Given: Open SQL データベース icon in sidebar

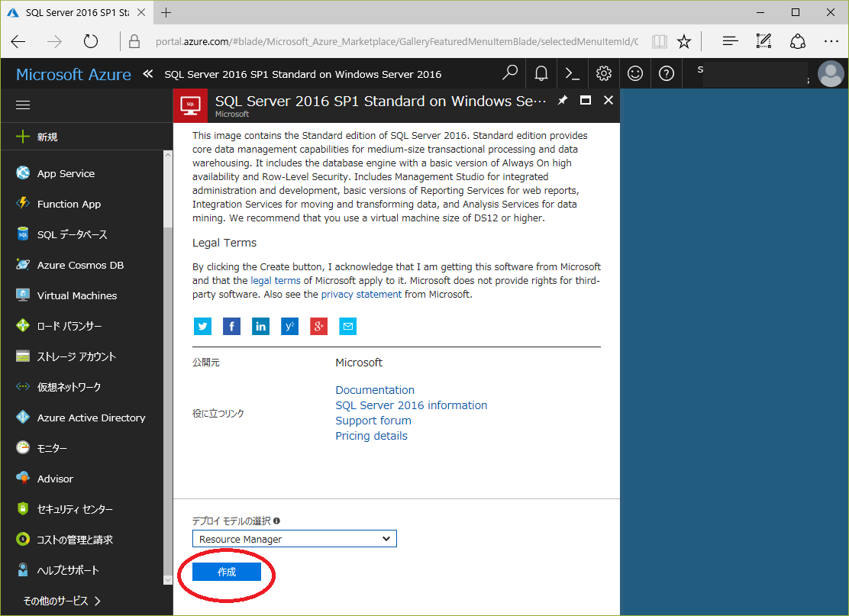Looking at the screenshot, I should click(23, 234).
